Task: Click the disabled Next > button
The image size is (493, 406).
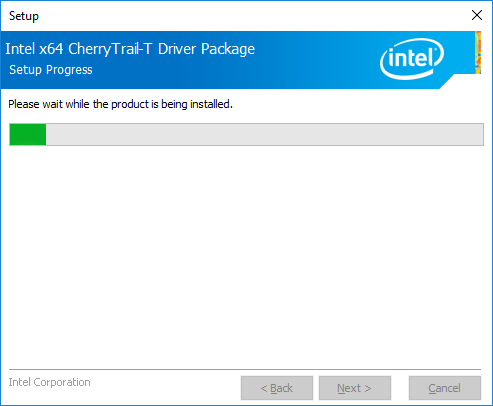Action: (x=355, y=388)
